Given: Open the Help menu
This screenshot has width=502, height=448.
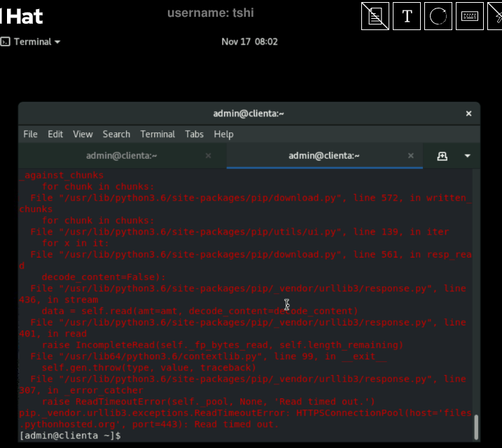Looking at the screenshot, I should (223, 134).
